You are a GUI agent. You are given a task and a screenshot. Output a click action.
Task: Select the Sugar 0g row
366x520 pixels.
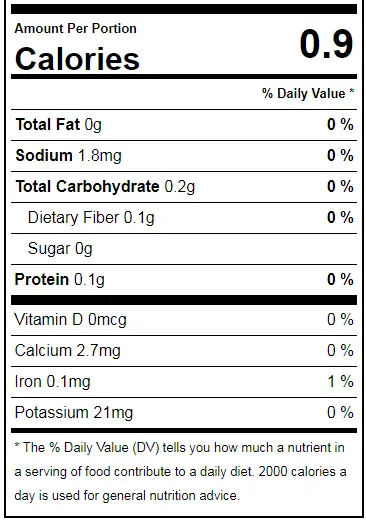184,249
